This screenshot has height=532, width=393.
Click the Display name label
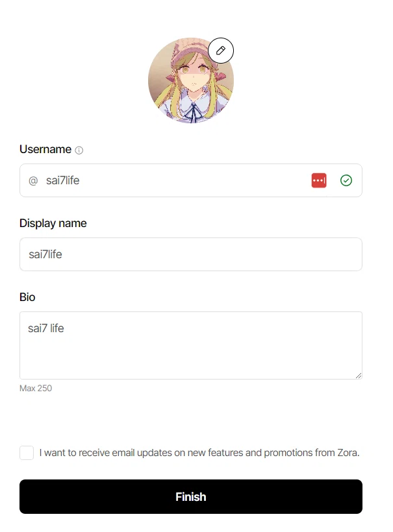(x=53, y=223)
